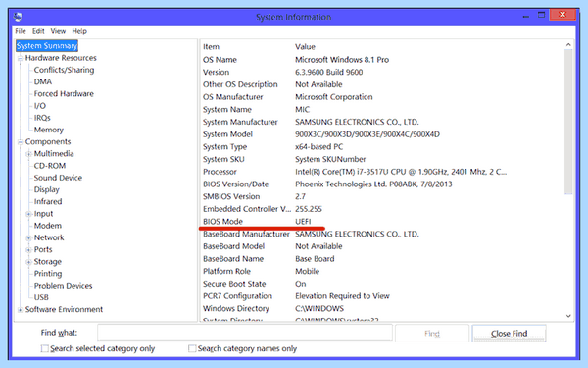Image resolution: width=588 pixels, height=368 pixels.
Task: Select the OS Name row
Action: (x=382, y=60)
